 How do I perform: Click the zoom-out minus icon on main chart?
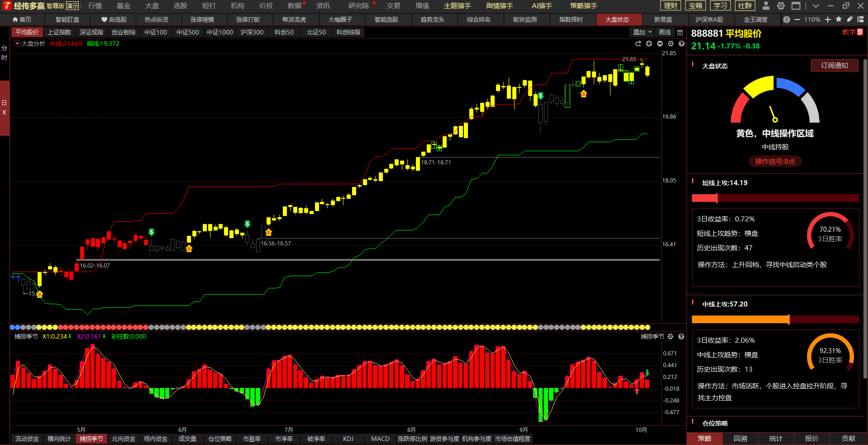pyautogui.click(x=660, y=43)
